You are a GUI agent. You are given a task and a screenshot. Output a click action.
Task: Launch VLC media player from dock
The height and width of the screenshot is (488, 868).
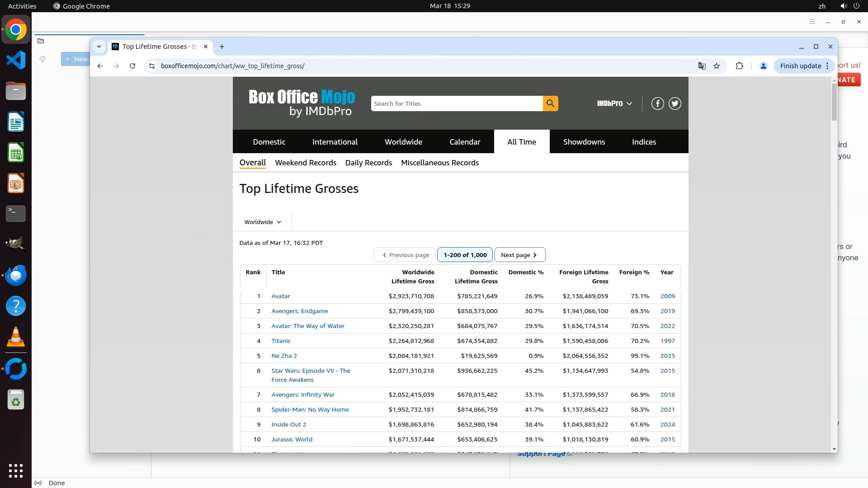tap(16, 337)
